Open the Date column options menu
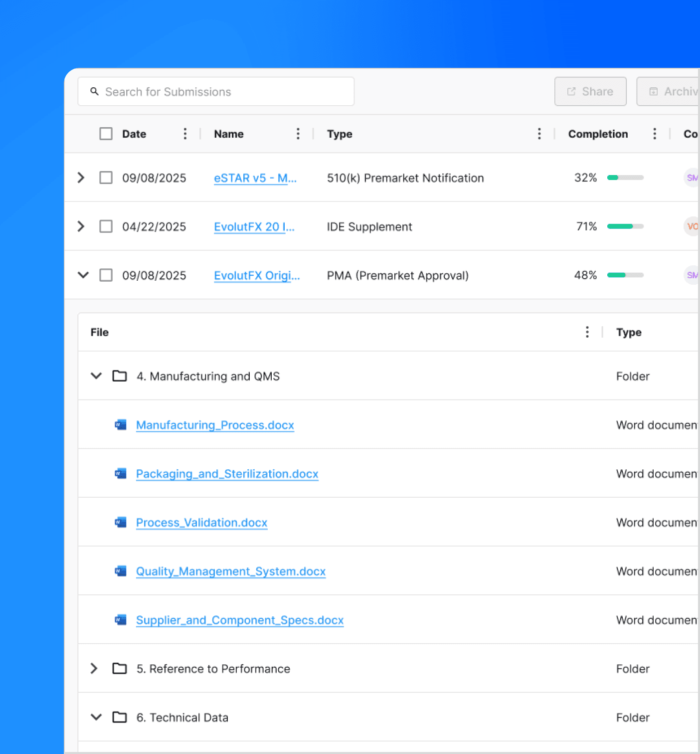This screenshot has width=700, height=754. coord(185,134)
